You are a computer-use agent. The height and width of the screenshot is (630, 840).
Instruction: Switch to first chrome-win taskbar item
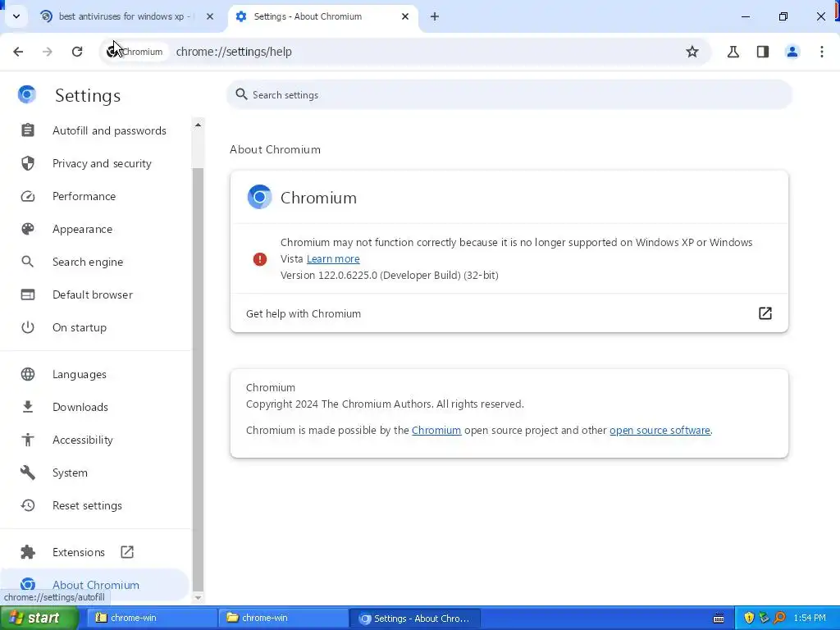click(x=151, y=618)
